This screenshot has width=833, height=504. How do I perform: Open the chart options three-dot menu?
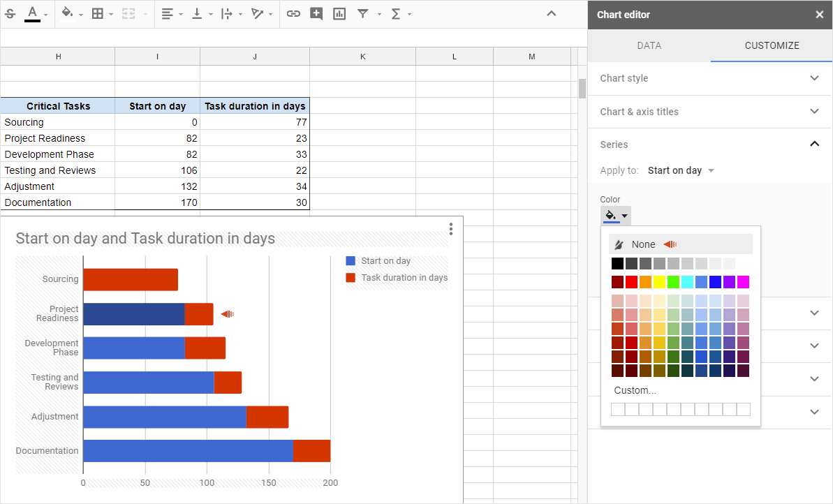[x=450, y=229]
